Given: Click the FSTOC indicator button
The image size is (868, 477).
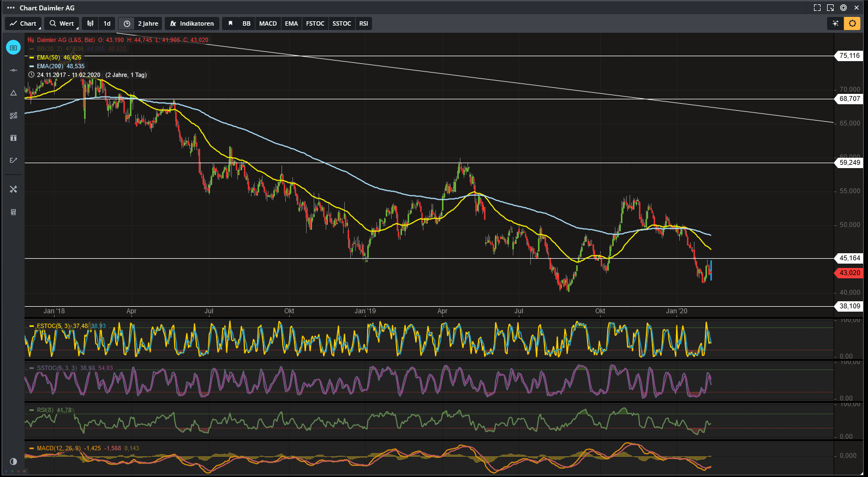Looking at the screenshot, I should (x=315, y=23).
